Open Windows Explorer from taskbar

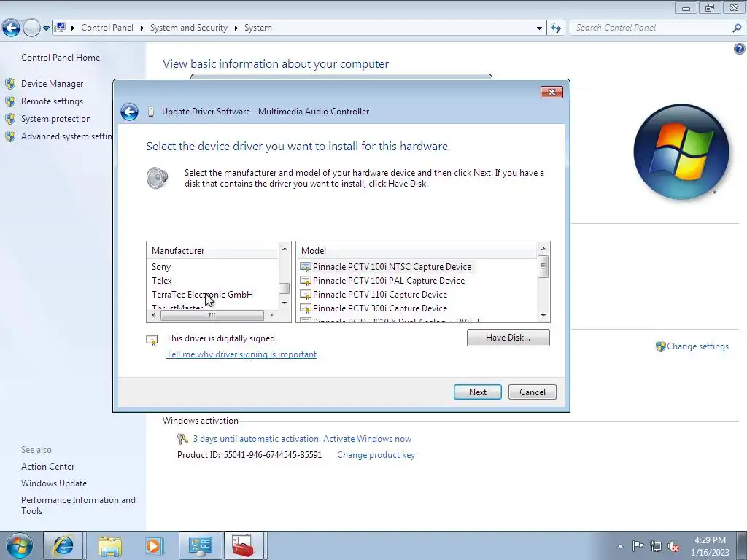[110, 545]
